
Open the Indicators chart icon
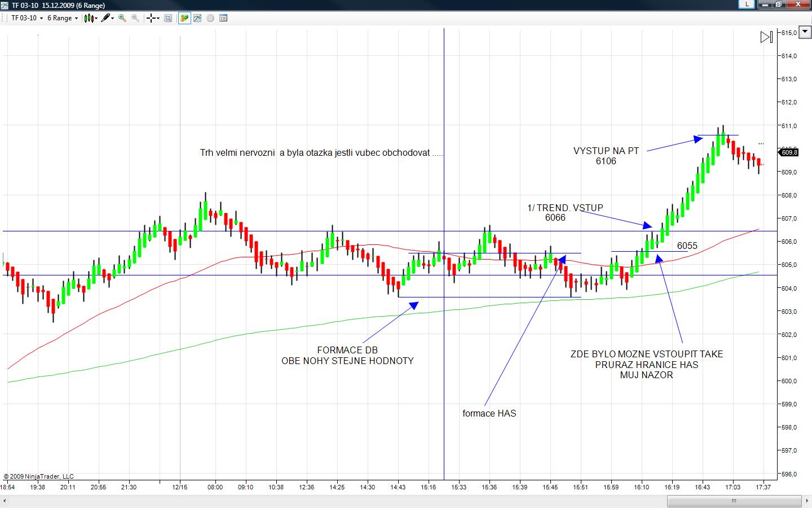(x=197, y=18)
